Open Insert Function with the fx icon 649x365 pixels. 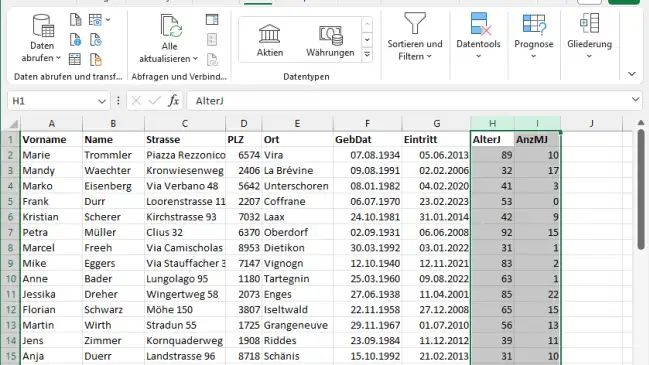[x=173, y=101]
